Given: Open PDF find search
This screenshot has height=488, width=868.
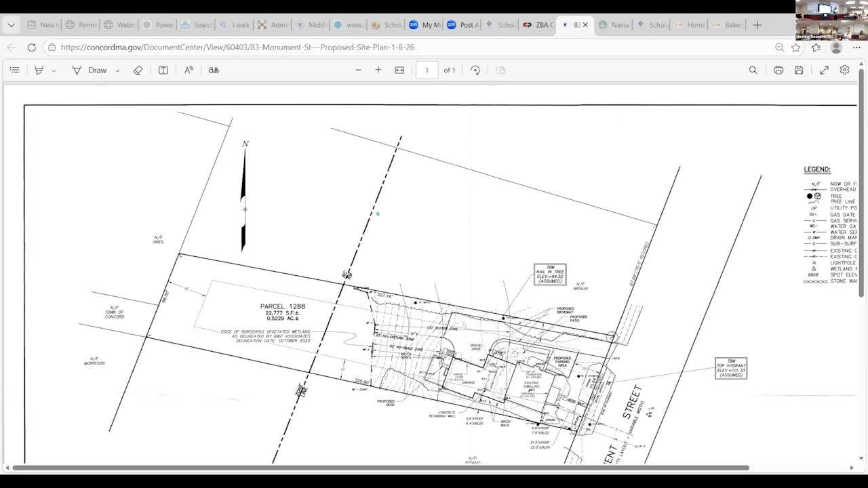Looking at the screenshot, I should coord(753,70).
